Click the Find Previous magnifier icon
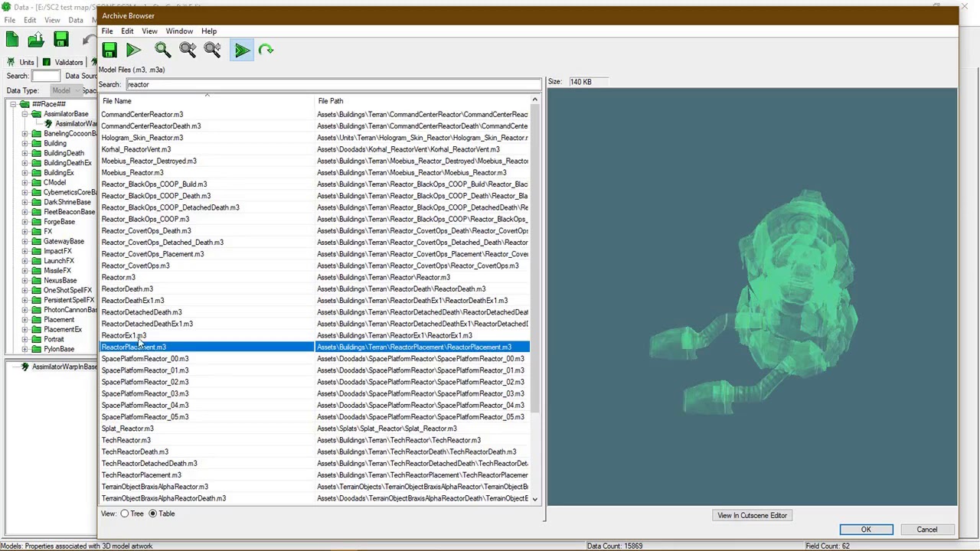The image size is (980, 551). (x=212, y=50)
